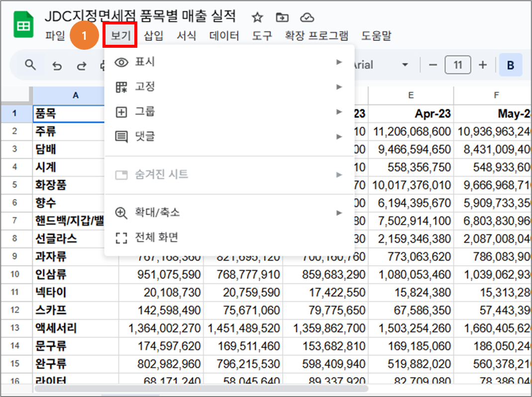Select cell 문구류 in column A
This screenshot has width=532, height=397.
coord(76,346)
